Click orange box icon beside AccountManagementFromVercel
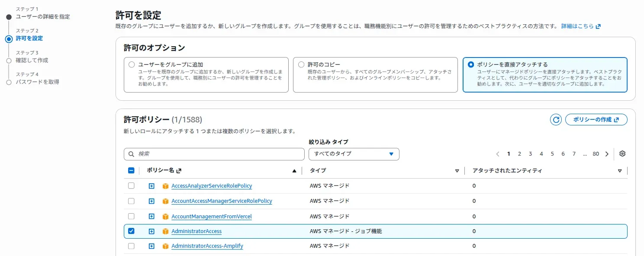 pyautogui.click(x=165, y=216)
